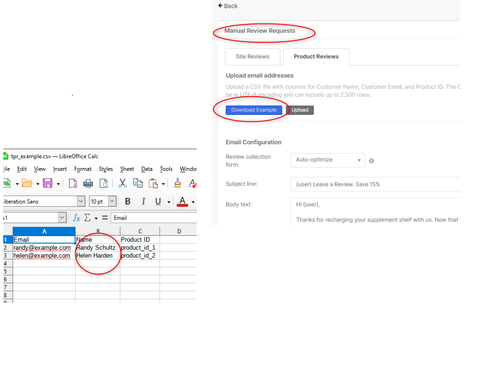Image resolution: width=500 pixels, height=379 pixels.
Task: Apply the red font color
Action: pos(182,201)
